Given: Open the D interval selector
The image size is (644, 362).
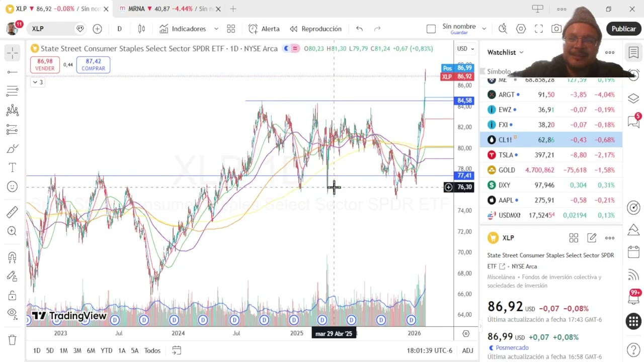Looking at the screenshot, I should point(119,29).
